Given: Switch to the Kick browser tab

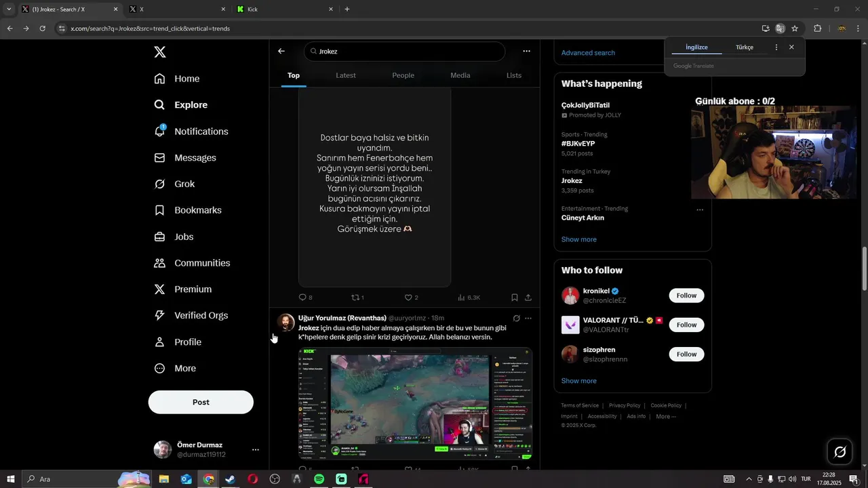Looking at the screenshot, I should (285, 9).
